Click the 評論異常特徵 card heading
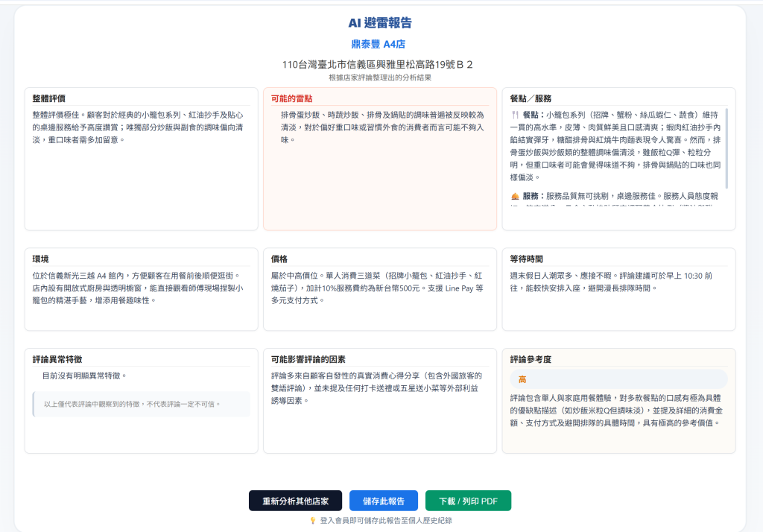Screen dimensions: 763x532 pyautogui.click(x=57, y=360)
